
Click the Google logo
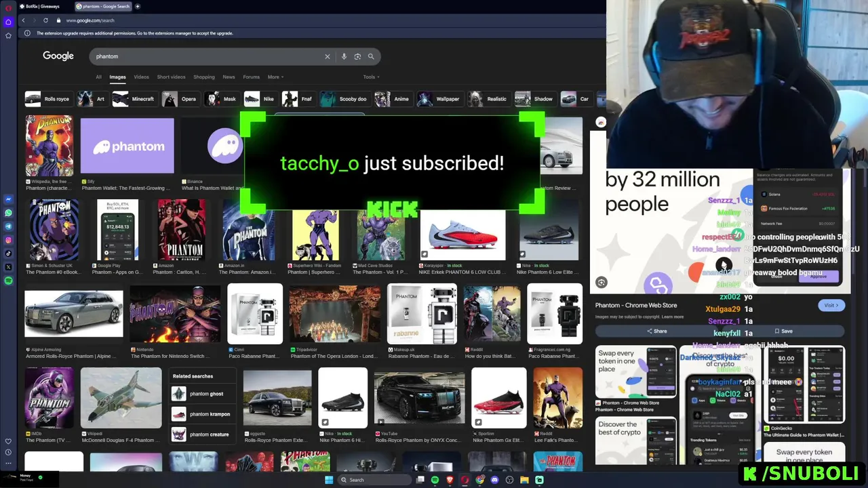pos(58,56)
